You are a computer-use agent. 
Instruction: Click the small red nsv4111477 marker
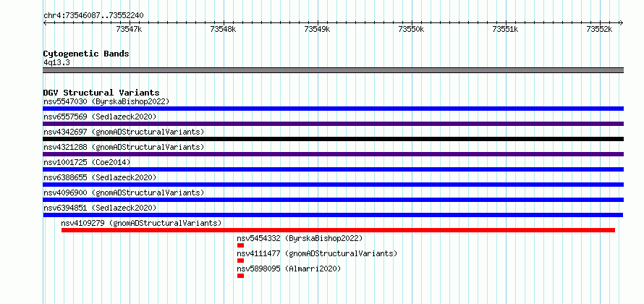point(240,261)
